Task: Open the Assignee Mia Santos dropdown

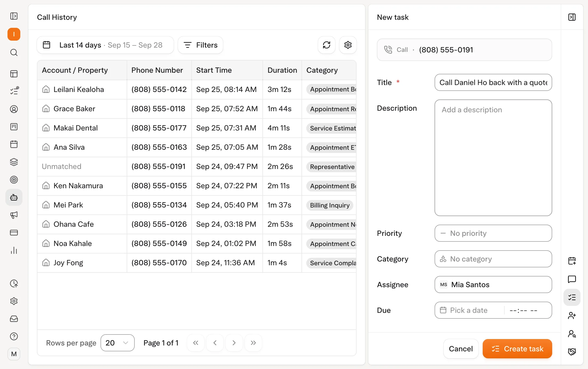Action: (x=493, y=285)
